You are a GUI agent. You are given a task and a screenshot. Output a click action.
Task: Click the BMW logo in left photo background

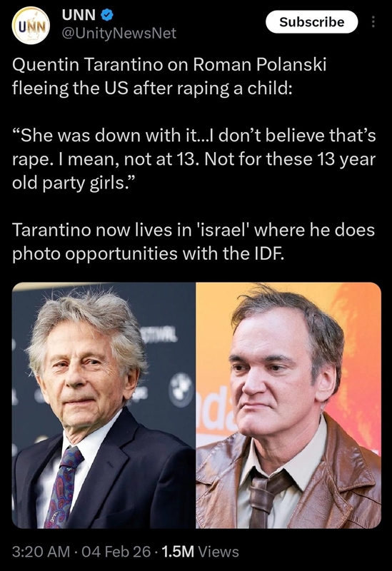point(181,390)
